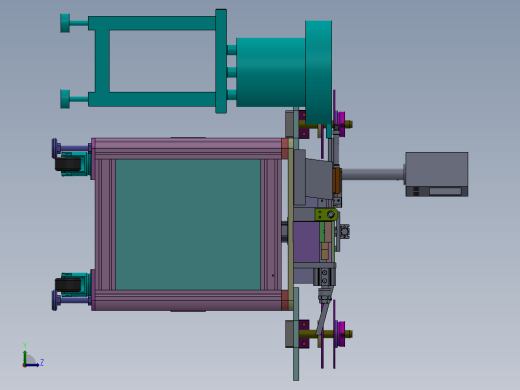Click the teal flange disk beside cylinder
Image resolution: width=520 pixels, height=390 pixels.
pyautogui.click(x=318, y=72)
